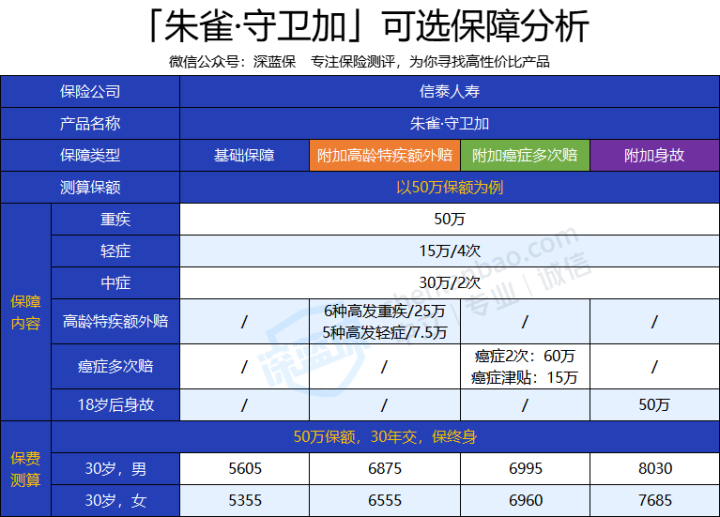Click the 6555 premium value
The height and width of the screenshot is (517, 720).
click(385, 500)
